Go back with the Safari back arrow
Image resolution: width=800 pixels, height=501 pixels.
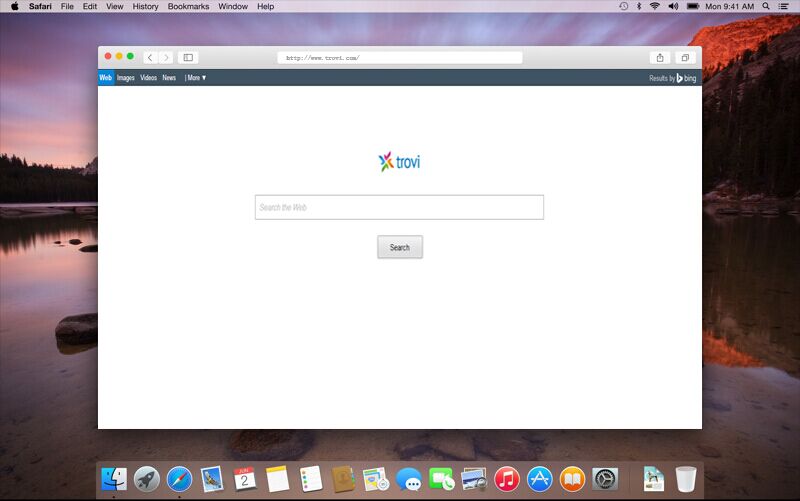150,58
